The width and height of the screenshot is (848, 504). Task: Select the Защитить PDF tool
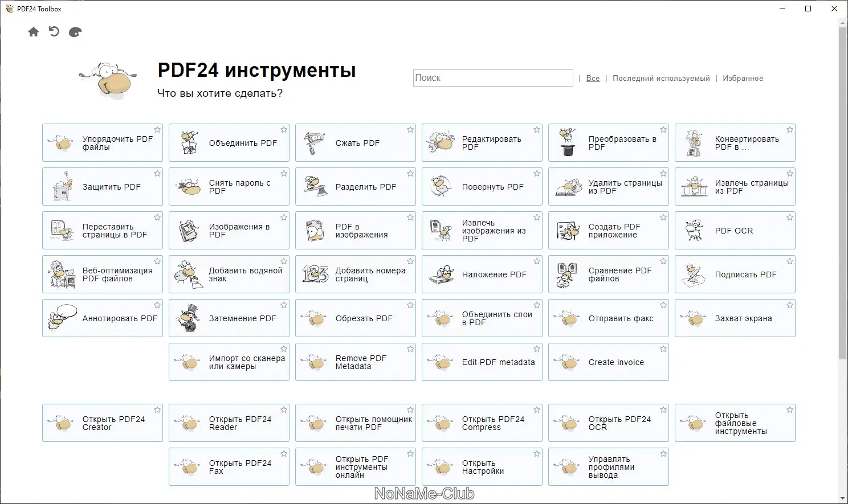click(103, 187)
